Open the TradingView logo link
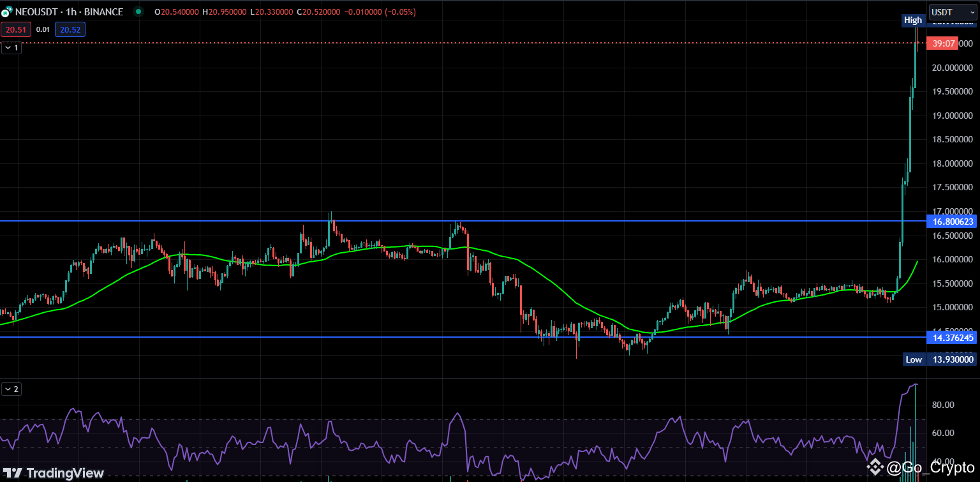 pyautogui.click(x=52, y=473)
